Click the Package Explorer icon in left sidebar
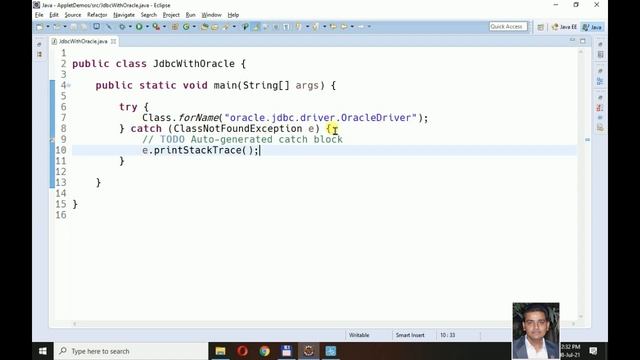Viewport: 640px width, 360px height. coord(40,54)
